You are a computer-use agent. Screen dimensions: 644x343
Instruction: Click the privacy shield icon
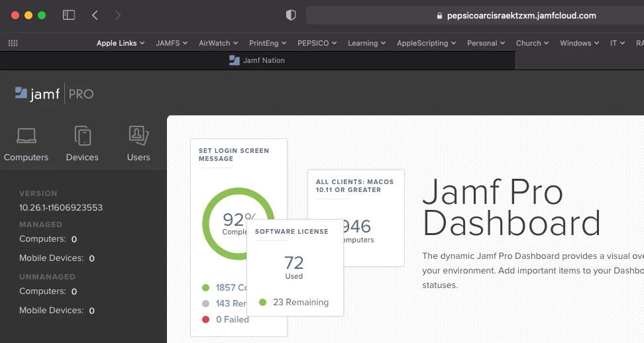[291, 15]
